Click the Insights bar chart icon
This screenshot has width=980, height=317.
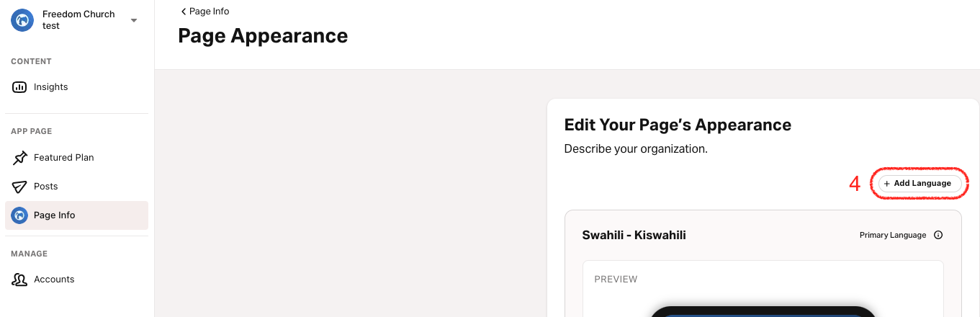(19, 87)
